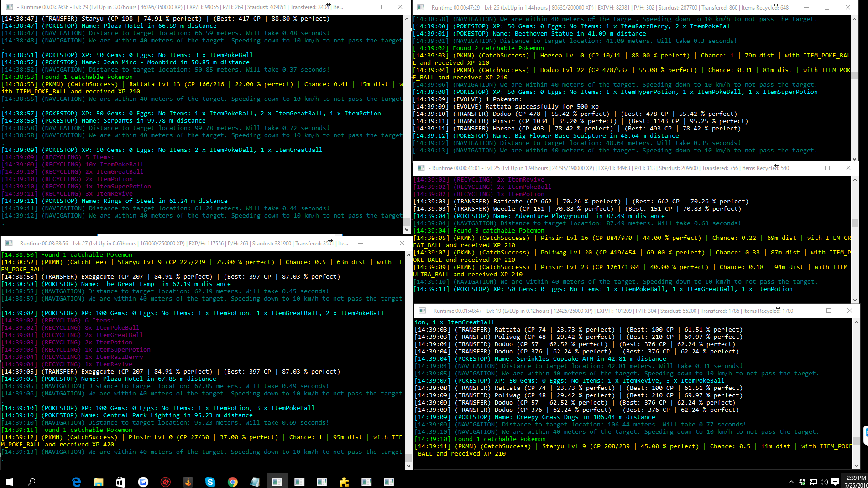The width and height of the screenshot is (868, 488).
Task: Open network status tray icon
Action: [x=813, y=482]
